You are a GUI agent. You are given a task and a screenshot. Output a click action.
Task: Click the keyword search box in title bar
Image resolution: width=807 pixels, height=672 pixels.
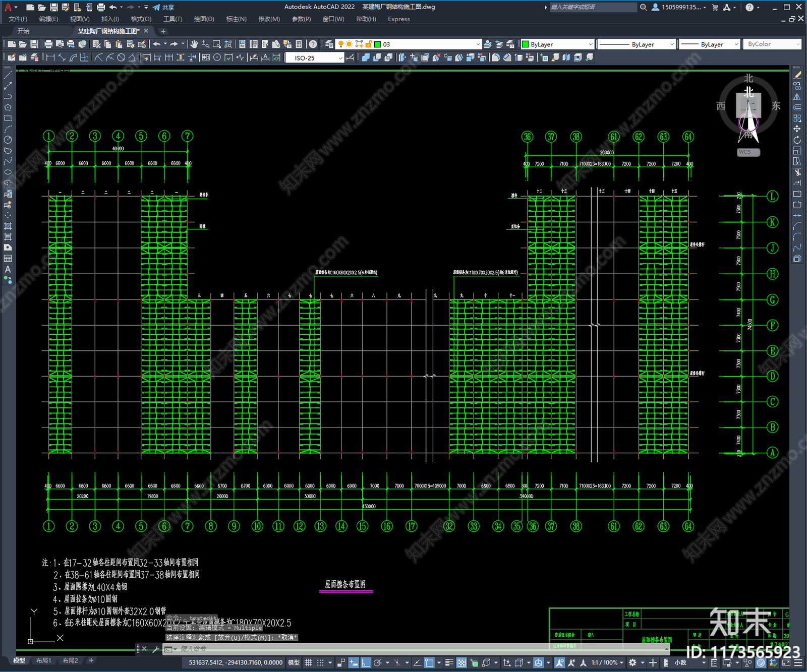[593, 7]
